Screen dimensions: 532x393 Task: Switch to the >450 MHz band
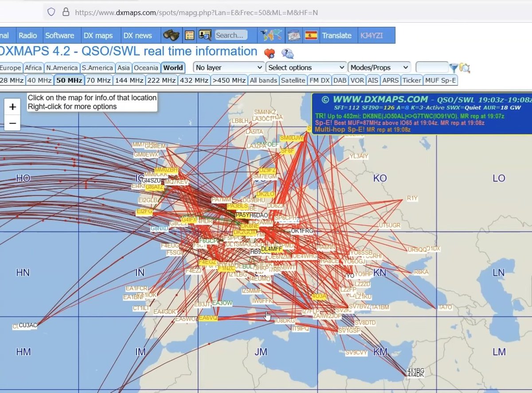(229, 80)
